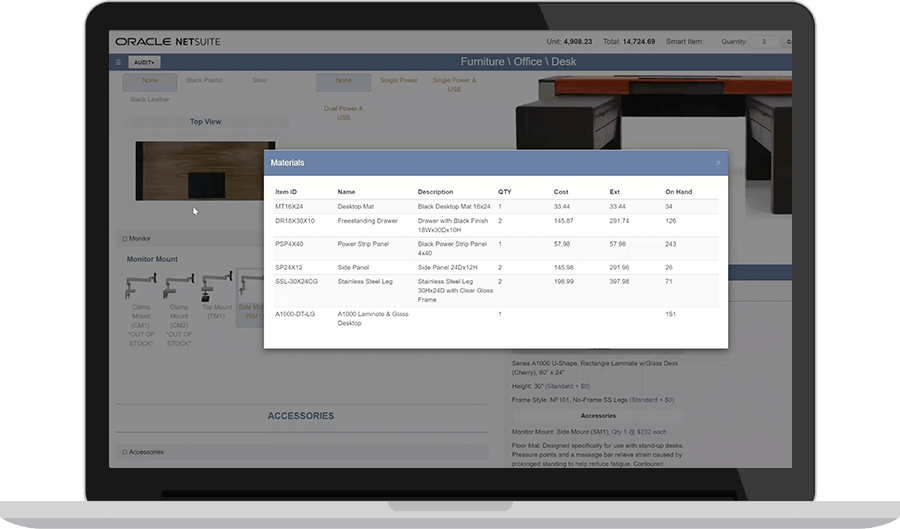This screenshot has width=900, height=529.
Task: Select Top Mount (TM1) icon
Action: pyautogui.click(x=216, y=287)
